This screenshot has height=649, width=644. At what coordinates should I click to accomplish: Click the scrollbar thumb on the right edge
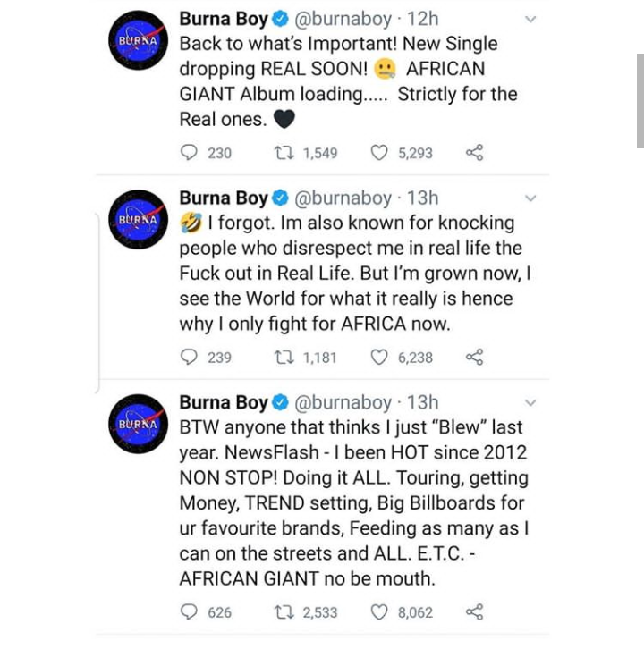(640, 100)
